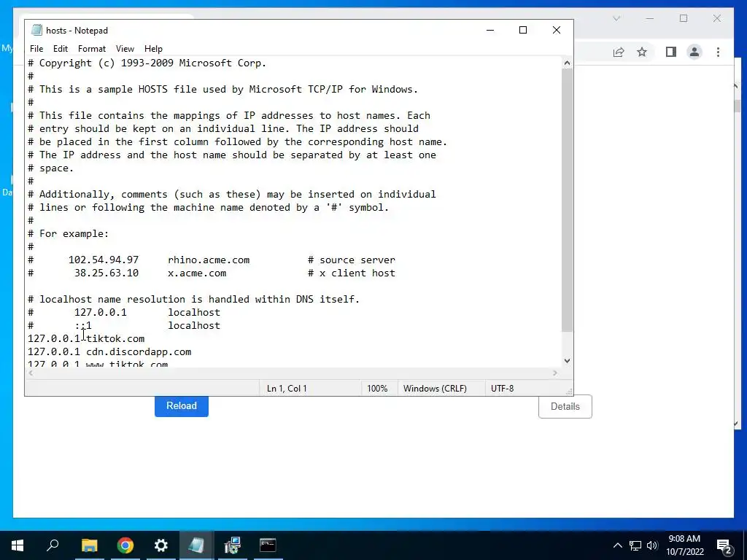Viewport: 747px width, 560px height.
Task: Click the Notepad taskbar icon
Action: 196,545
